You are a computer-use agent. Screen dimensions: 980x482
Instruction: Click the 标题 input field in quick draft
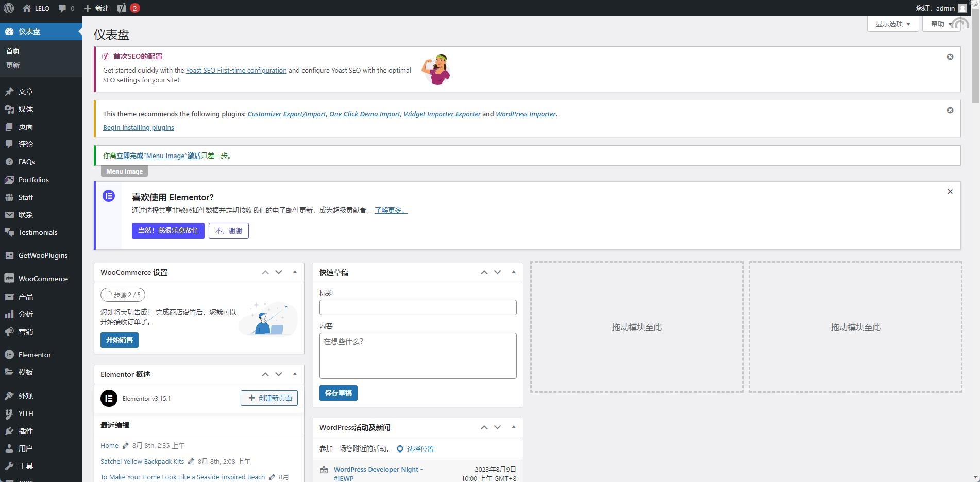pos(417,307)
